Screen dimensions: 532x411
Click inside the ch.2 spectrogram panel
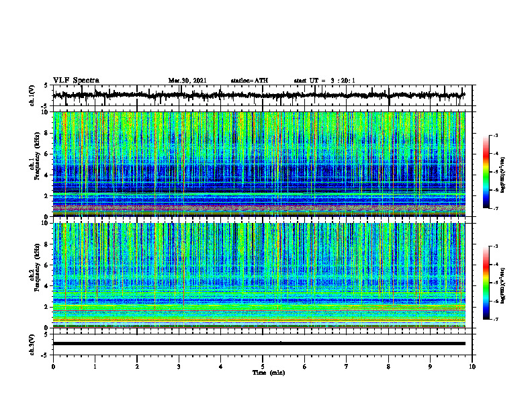pyautogui.click(x=259, y=275)
